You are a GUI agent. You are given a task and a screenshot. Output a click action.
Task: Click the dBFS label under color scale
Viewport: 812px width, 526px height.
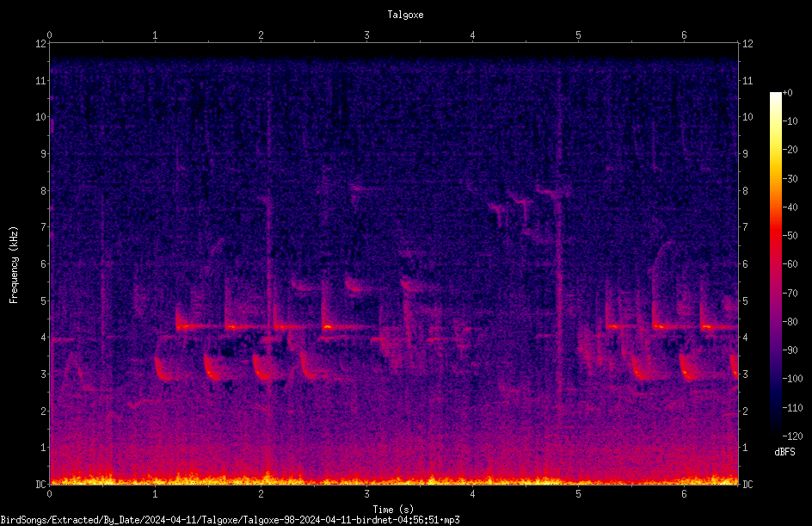(784, 452)
